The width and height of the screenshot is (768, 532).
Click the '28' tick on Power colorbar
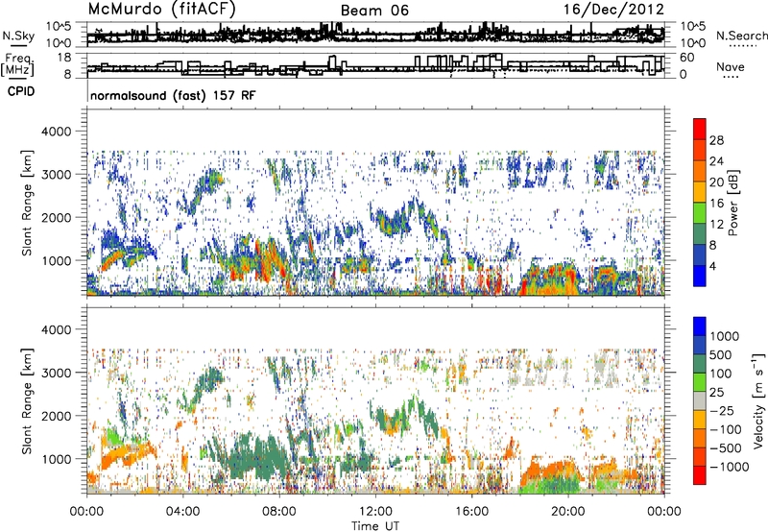(716, 140)
